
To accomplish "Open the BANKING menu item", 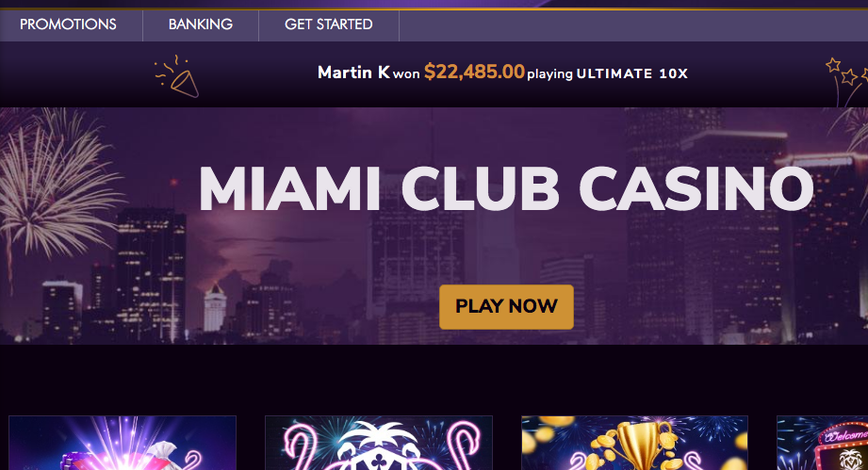I will coord(201,24).
